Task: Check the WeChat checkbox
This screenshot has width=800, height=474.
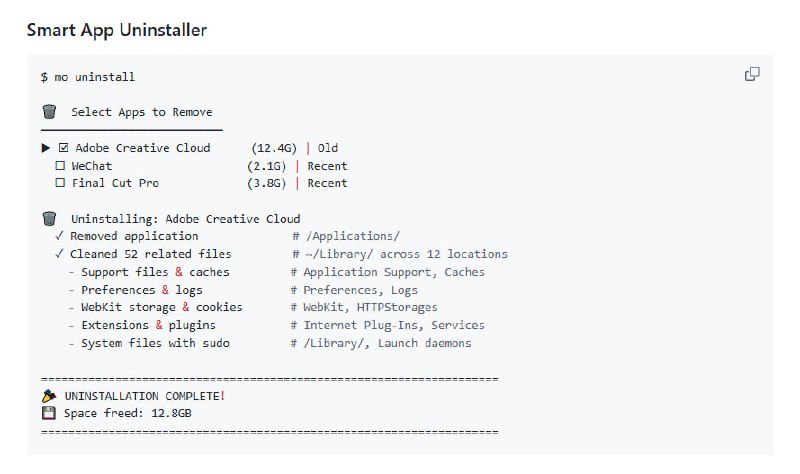Action: 61,166
